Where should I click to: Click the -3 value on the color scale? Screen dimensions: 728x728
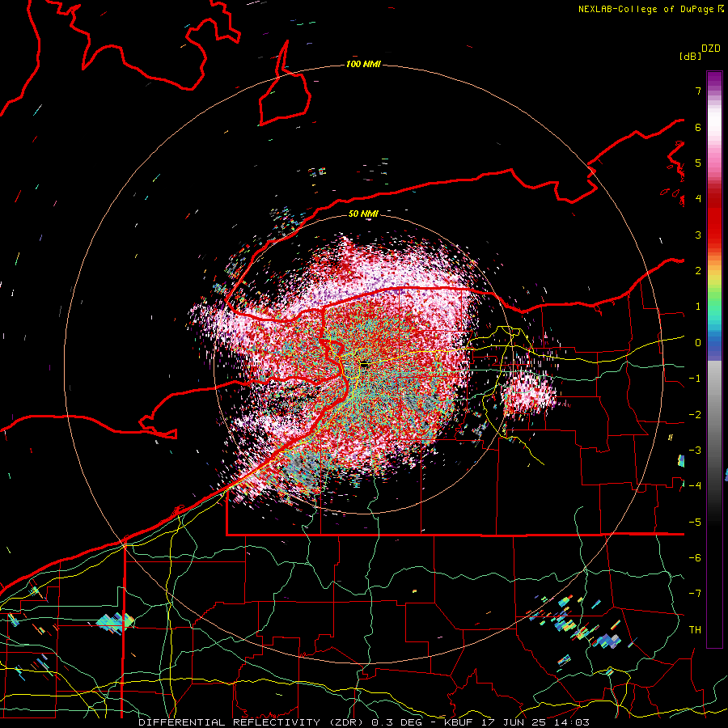(x=695, y=451)
